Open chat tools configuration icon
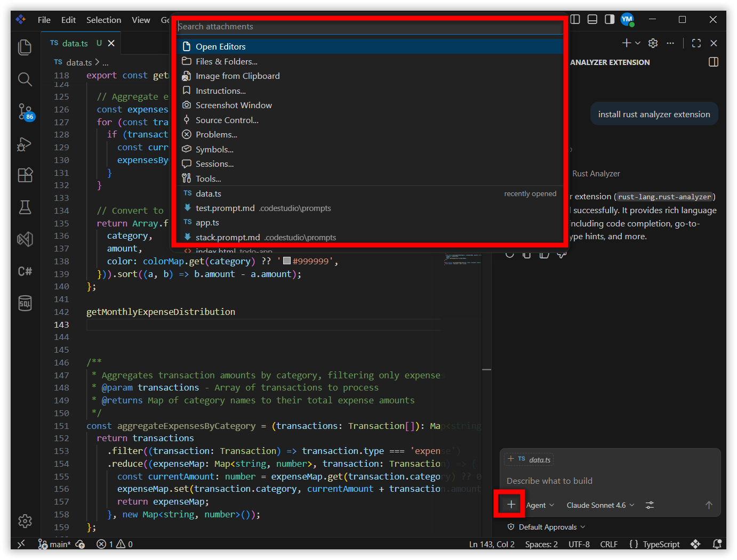 (650, 505)
